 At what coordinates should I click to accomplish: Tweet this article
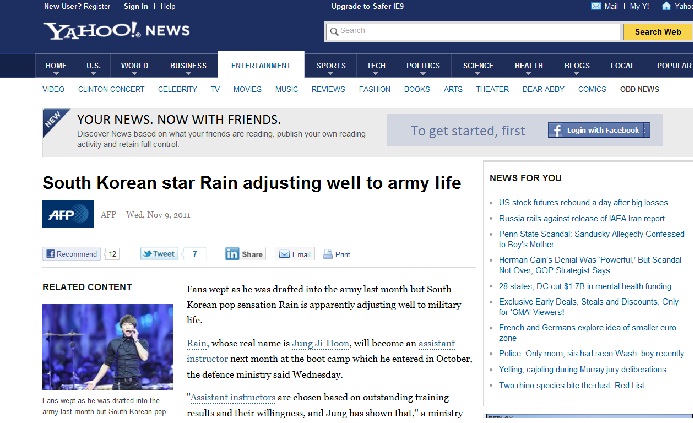pyautogui.click(x=159, y=254)
